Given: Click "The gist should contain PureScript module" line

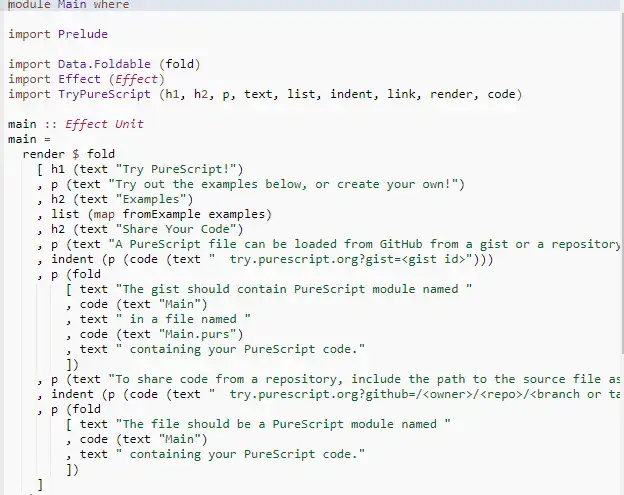Looking at the screenshot, I should pyautogui.click(x=269, y=289).
